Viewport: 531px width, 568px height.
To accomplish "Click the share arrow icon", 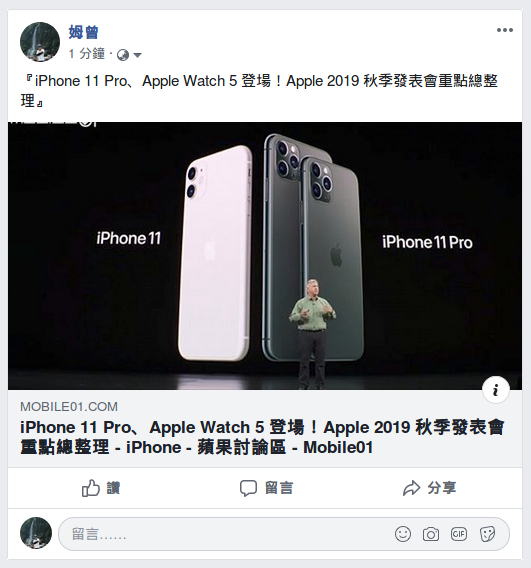I will coord(411,488).
